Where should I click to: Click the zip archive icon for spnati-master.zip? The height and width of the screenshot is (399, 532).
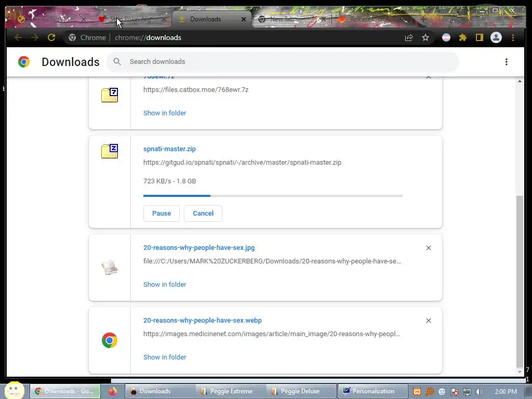(110, 151)
